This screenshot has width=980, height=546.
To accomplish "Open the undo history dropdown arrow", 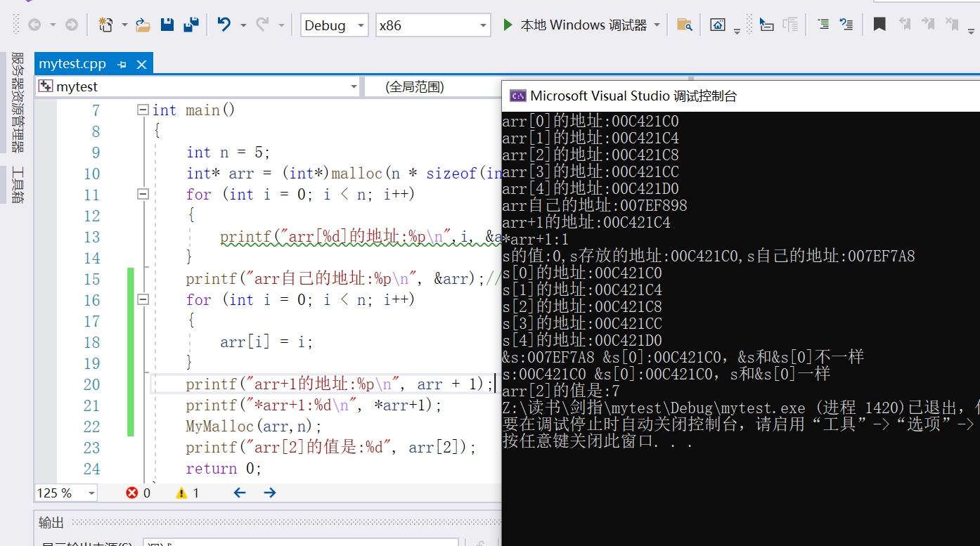I will (x=243, y=25).
